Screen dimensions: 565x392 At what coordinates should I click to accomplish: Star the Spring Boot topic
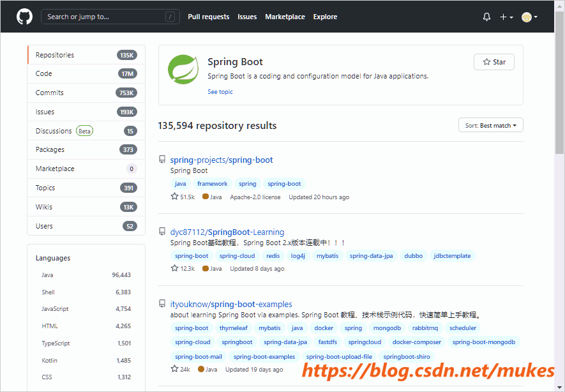(x=493, y=62)
